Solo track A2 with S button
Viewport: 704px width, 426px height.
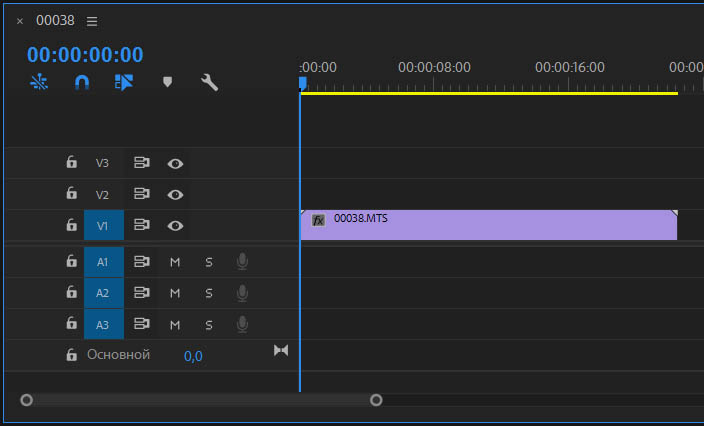[209, 293]
